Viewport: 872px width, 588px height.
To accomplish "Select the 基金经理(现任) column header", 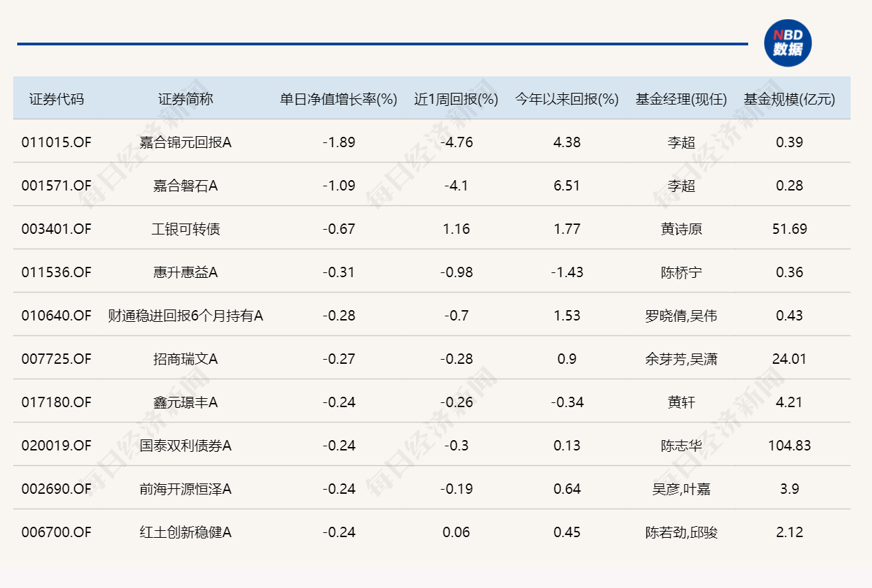I will pyautogui.click(x=682, y=98).
